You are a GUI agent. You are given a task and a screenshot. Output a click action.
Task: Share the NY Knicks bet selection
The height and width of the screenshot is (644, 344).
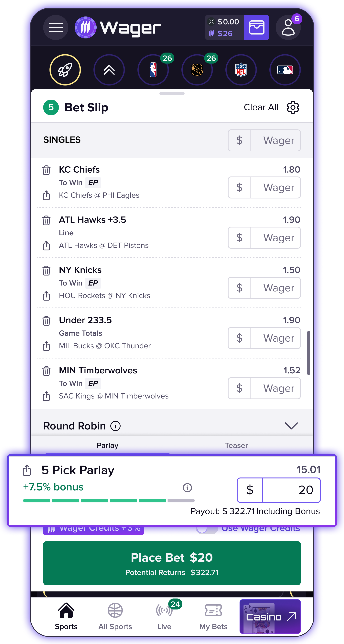pyautogui.click(x=46, y=296)
